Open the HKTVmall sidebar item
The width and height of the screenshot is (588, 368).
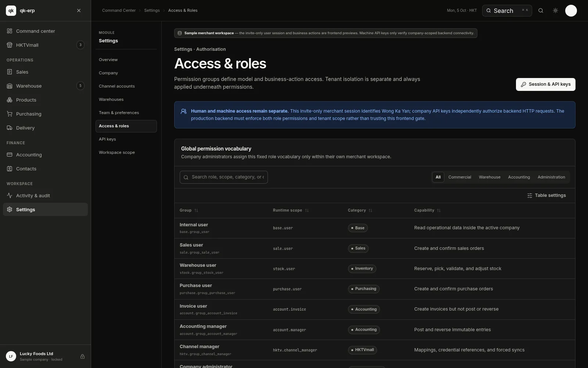point(45,45)
